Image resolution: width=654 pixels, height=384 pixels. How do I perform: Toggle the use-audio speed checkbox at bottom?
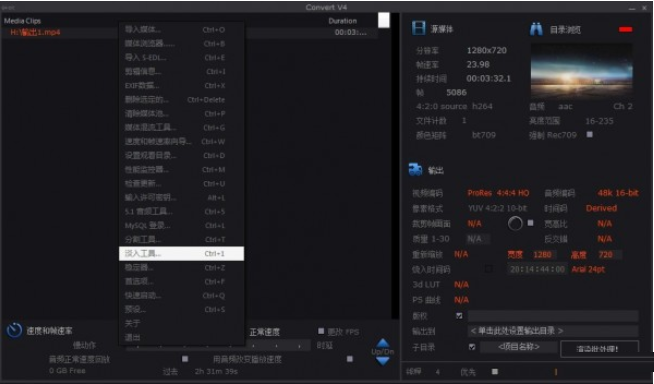point(350,359)
